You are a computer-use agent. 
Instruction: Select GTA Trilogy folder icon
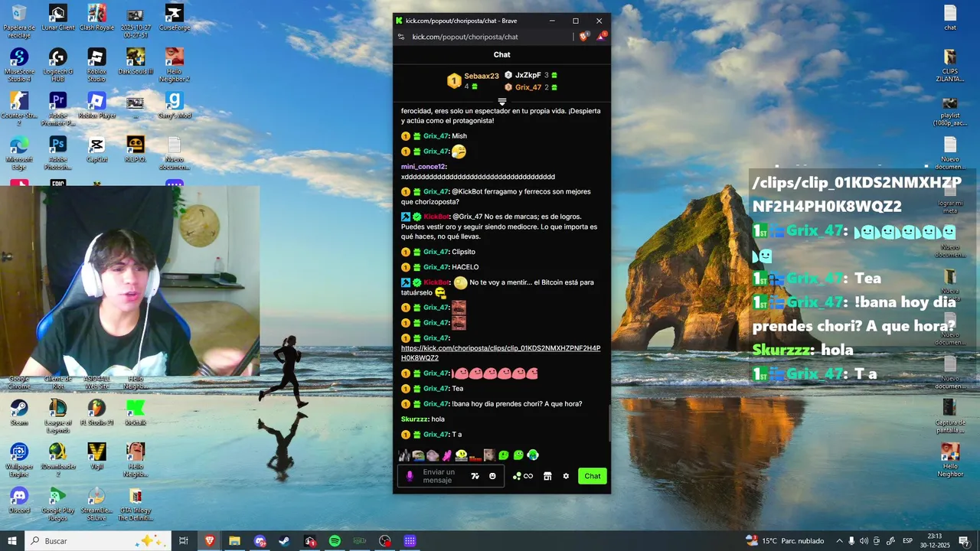[136, 504]
